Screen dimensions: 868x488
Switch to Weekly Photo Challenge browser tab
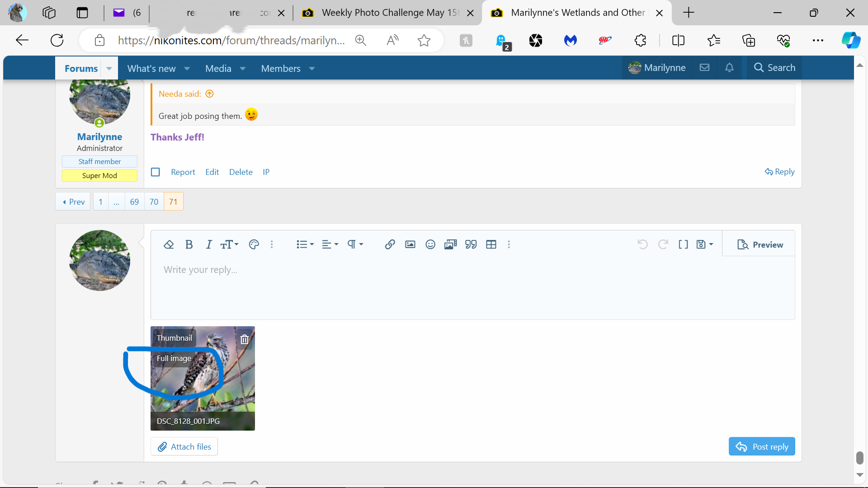tap(389, 13)
